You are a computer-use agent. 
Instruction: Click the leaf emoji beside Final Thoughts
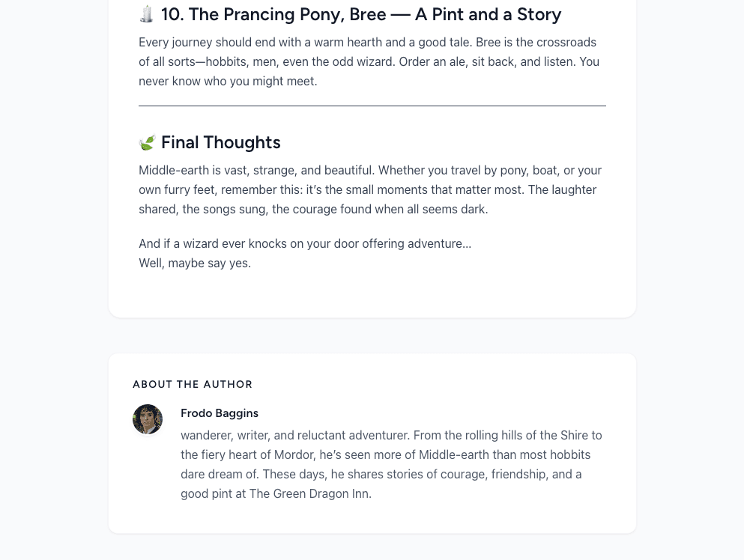(x=147, y=142)
